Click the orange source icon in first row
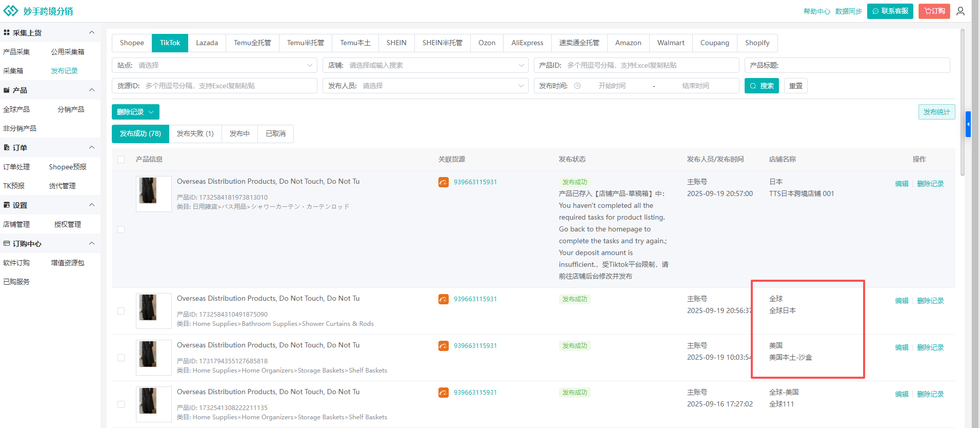Image resolution: width=980 pixels, height=428 pixels. point(443,182)
